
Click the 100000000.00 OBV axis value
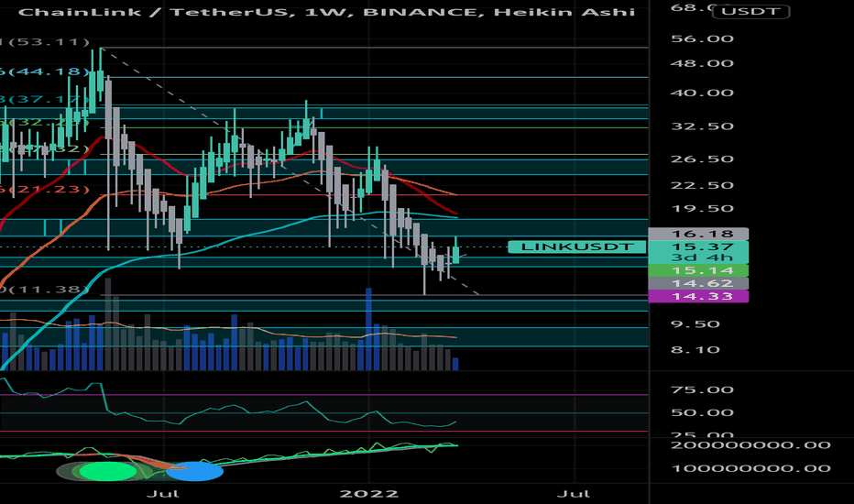coord(750,468)
